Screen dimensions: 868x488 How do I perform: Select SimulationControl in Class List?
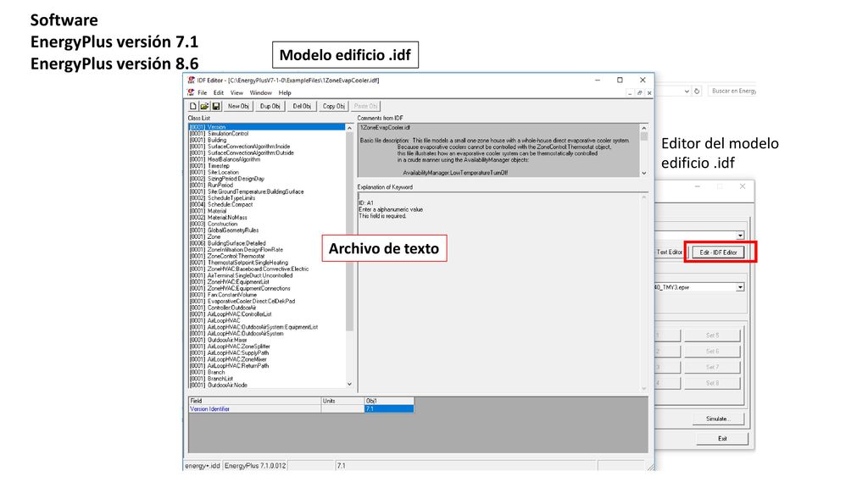coord(228,133)
